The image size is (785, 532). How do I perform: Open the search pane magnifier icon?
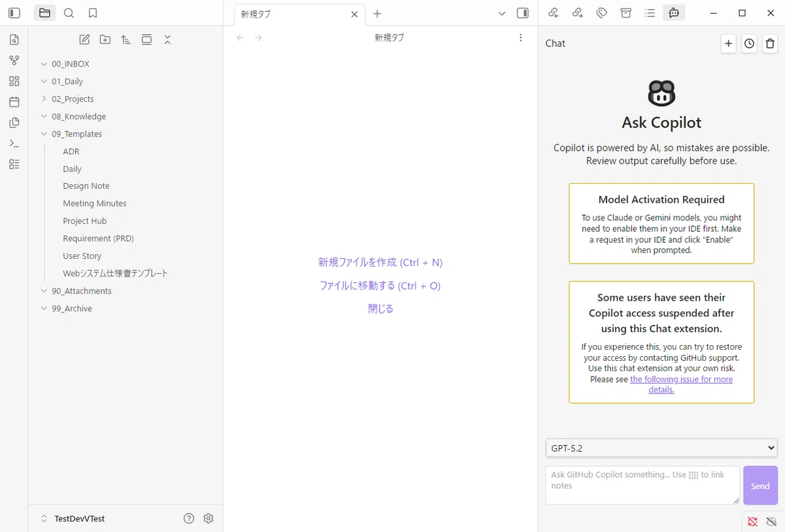[x=69, y=13]
